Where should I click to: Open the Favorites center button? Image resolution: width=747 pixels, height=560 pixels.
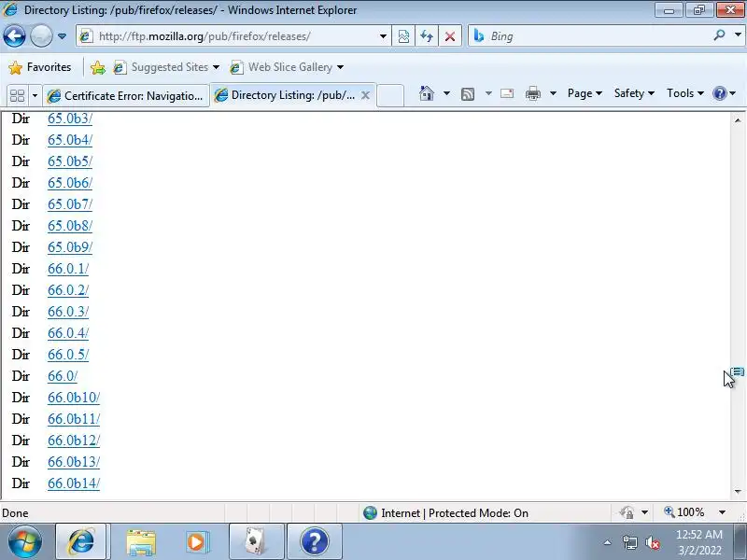(x=40, y=67)
